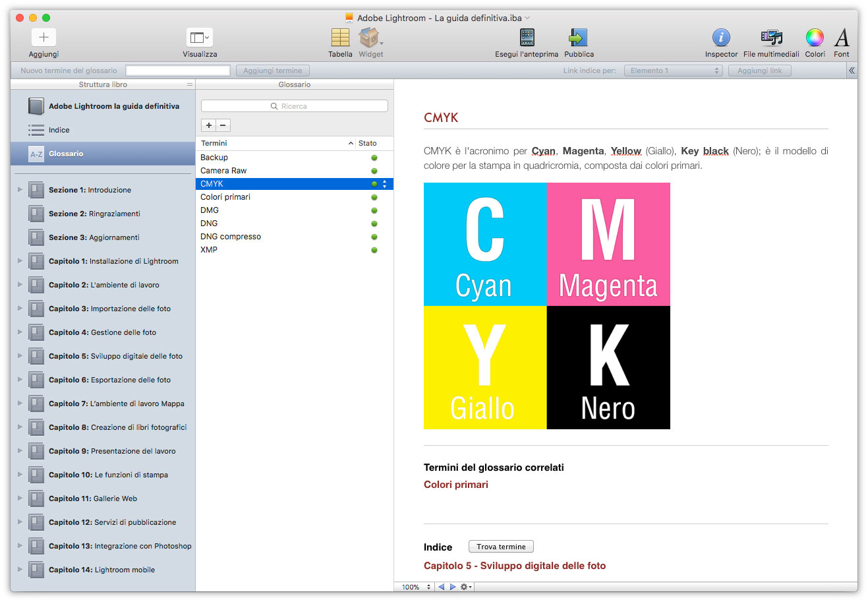Click the Sezione 2 page icon
The image size is (868, 602).
point(36,214)
